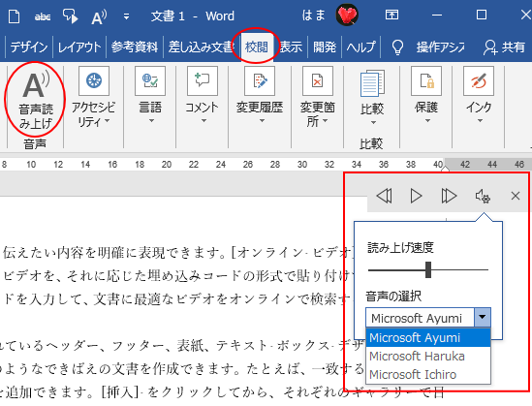The width and height of the screenshot is (532, 406).
Task: Select the Review (校閲) tab
Action: pyautogui.click(x=257, y=47)
